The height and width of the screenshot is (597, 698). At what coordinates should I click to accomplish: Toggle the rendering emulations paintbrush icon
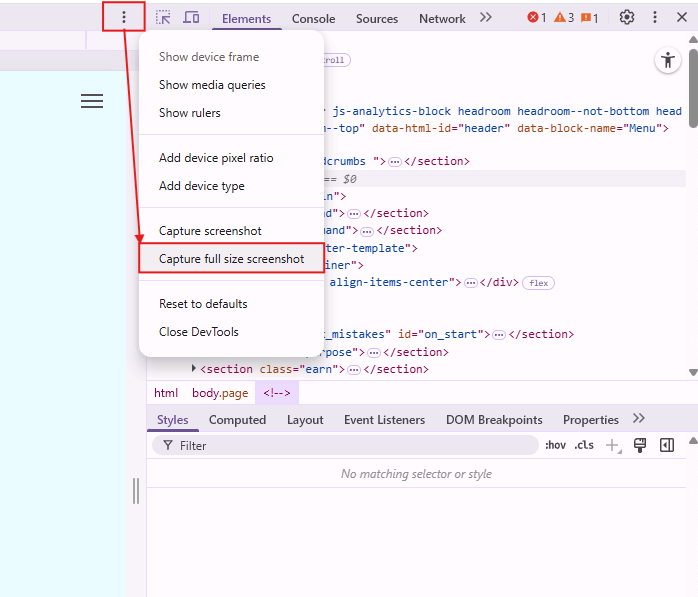coord(640,445)
